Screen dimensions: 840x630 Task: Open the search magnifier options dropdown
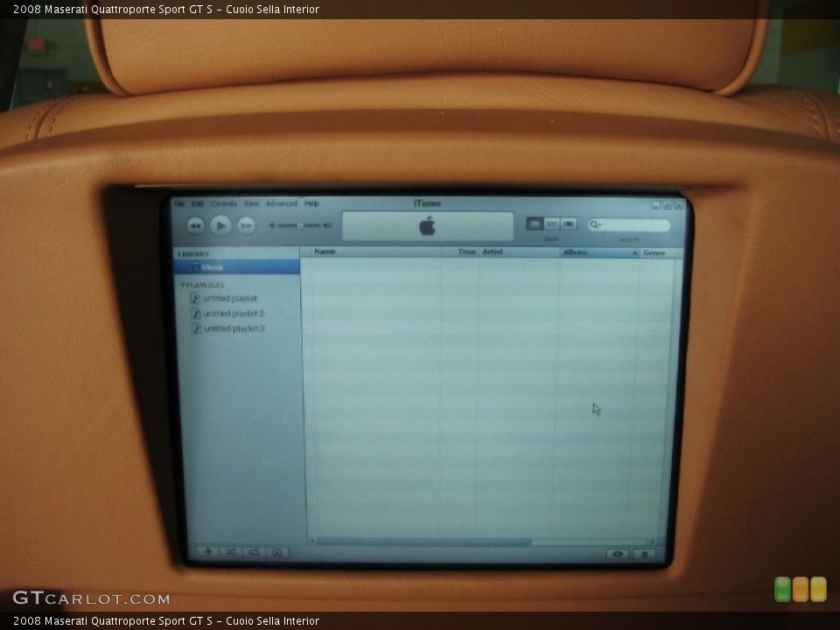tap(595, 225)
